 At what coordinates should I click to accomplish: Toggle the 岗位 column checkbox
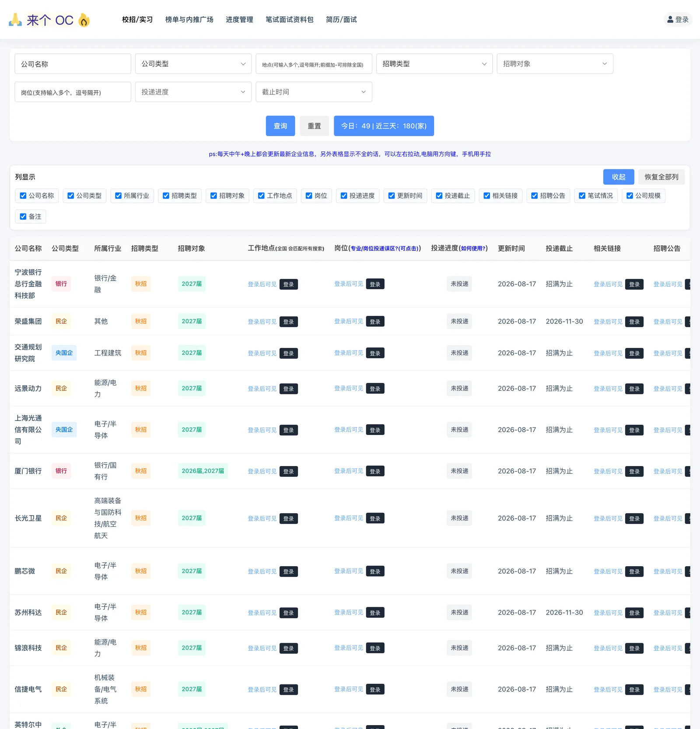click(309, 196)
